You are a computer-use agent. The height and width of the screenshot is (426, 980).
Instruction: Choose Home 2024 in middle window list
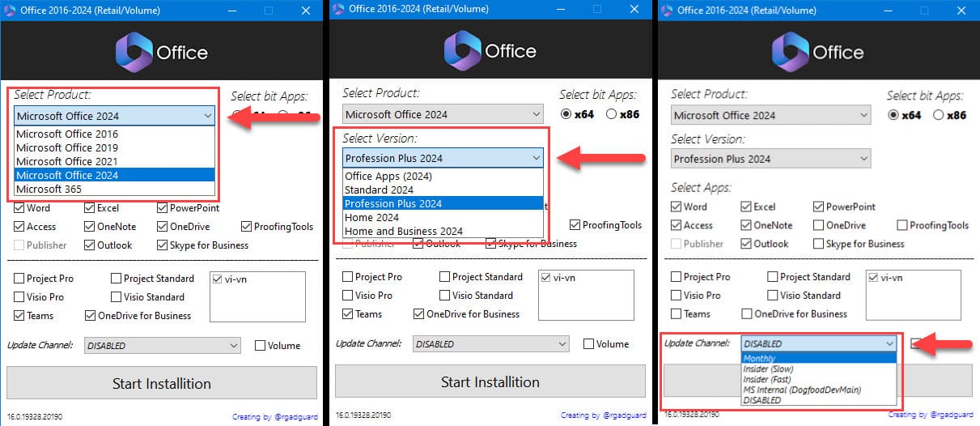point(443,217)
